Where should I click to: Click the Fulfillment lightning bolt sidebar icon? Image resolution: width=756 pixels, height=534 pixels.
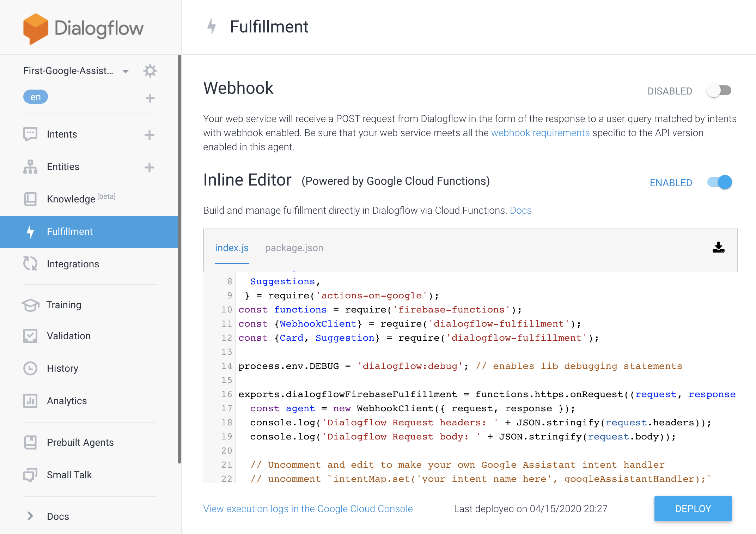point(31,231)
